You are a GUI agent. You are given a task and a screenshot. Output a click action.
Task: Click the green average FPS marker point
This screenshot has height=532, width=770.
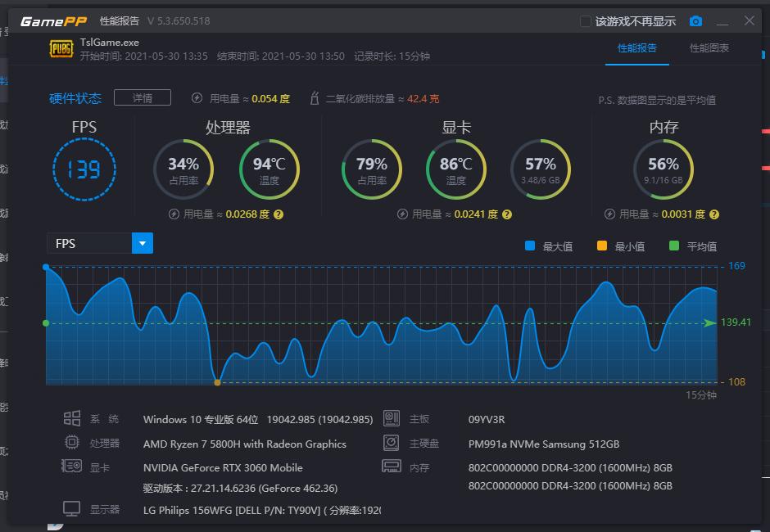46,323
